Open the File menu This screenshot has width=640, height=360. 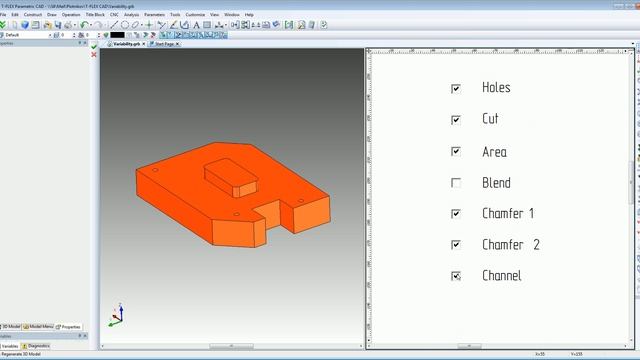(3, 15)
